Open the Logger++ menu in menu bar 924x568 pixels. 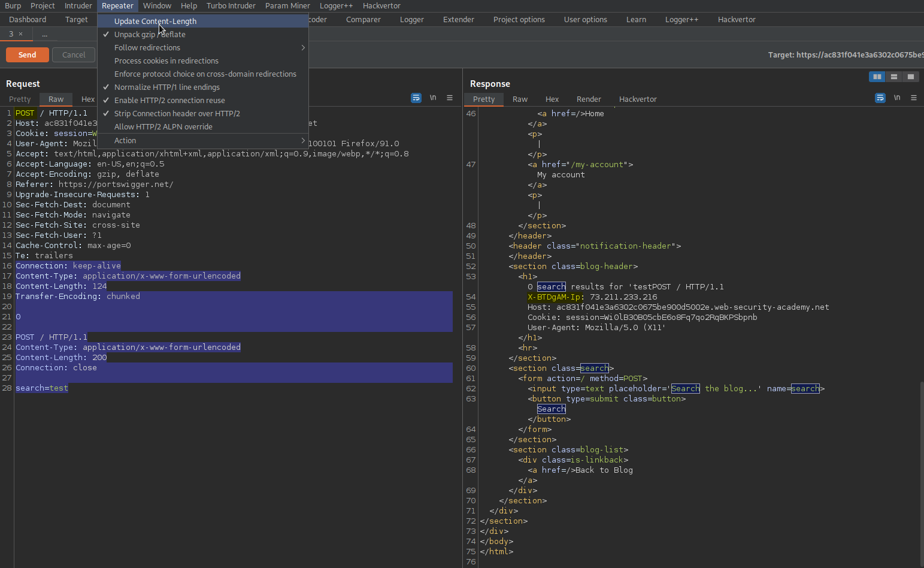tap(336, 5)
